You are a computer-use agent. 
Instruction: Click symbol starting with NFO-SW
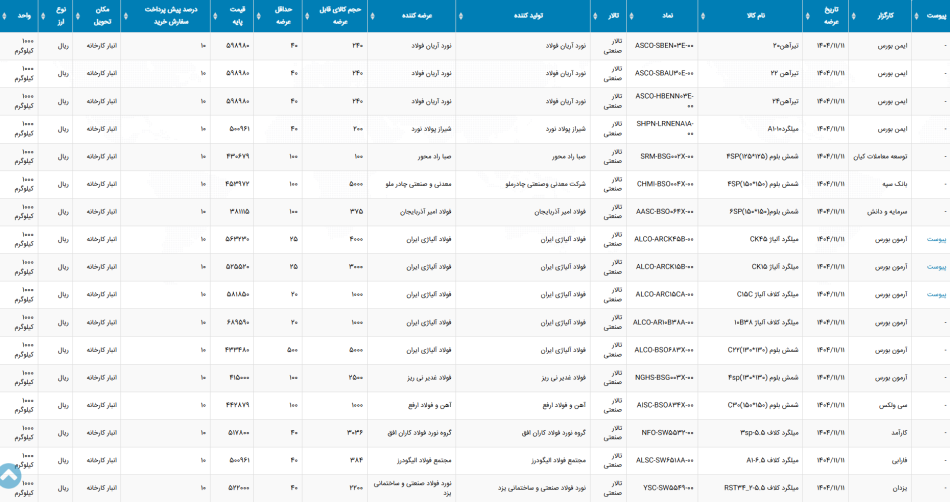(x=668, y=433)
